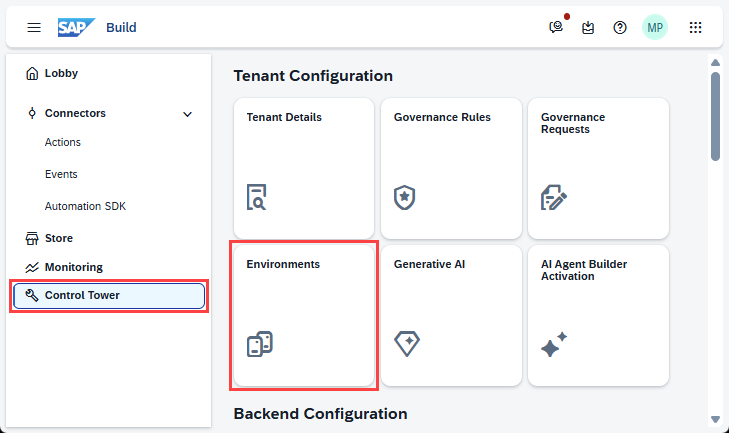Click the Build product title
This screenshot has height=433, width=729.
(x=121, y=27)
